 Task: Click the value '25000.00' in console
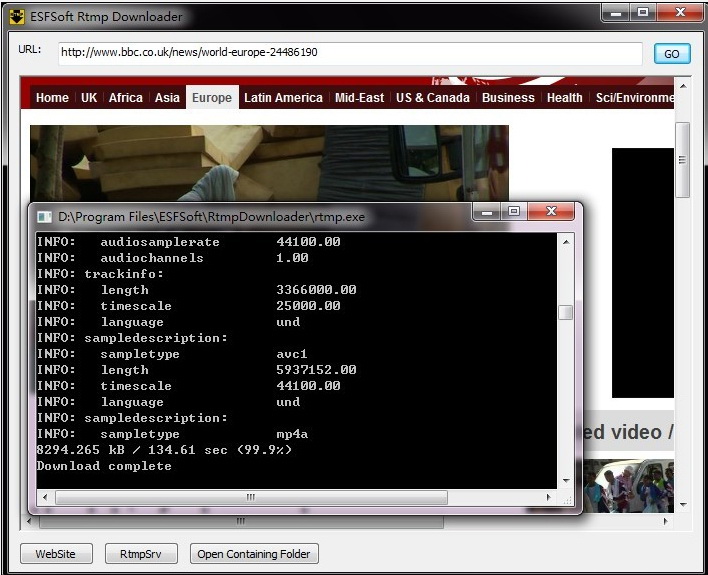click(308, 306)
